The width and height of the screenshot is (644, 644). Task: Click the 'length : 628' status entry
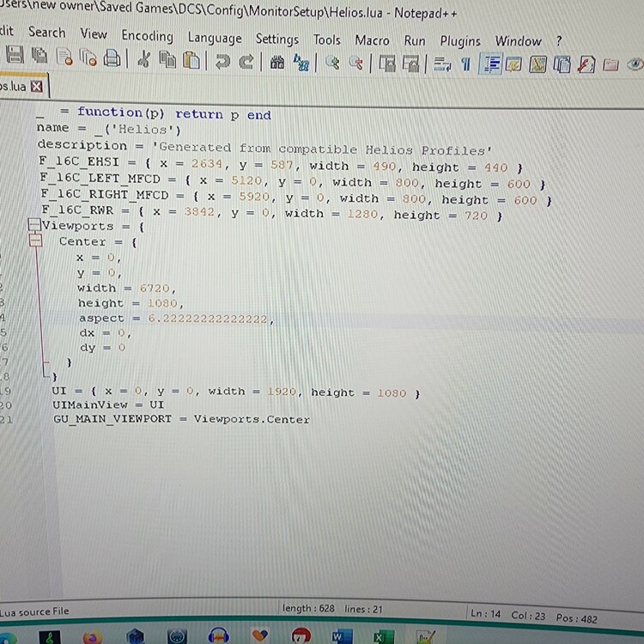(x=308, y=608)
